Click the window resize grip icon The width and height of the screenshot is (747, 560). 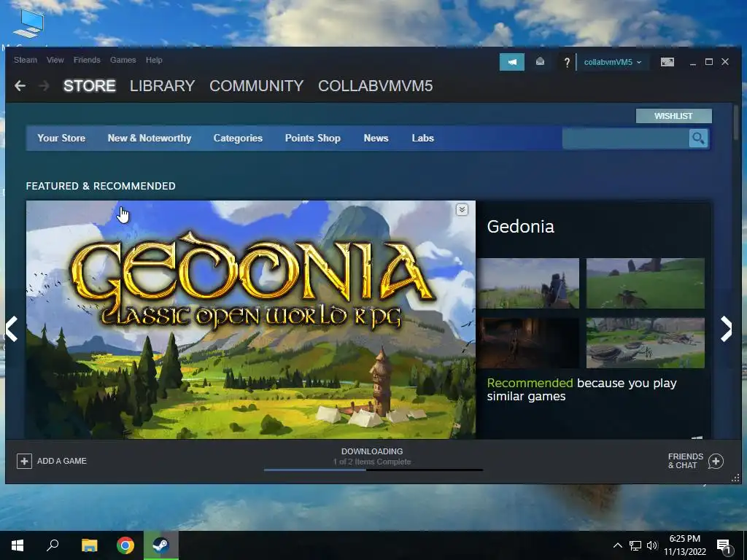tap(735, 478)
